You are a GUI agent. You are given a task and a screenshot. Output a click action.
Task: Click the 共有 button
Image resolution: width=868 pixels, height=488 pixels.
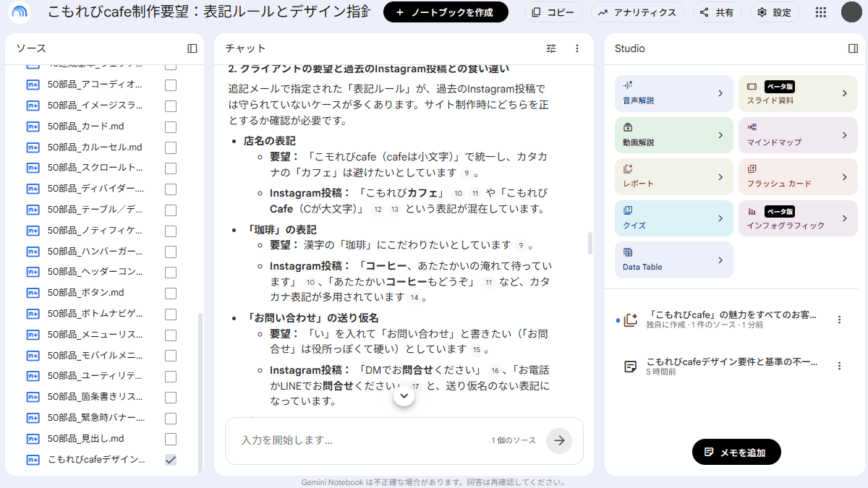[718, 12]
